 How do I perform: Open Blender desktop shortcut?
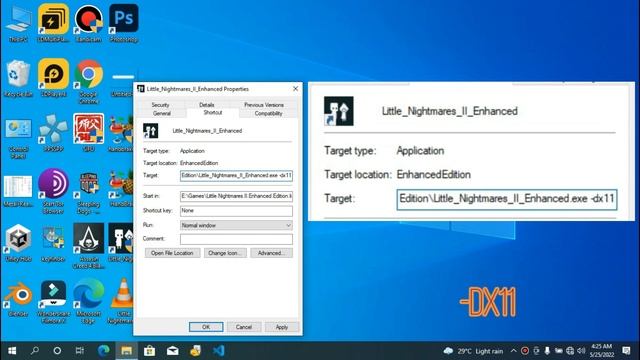click(x=18, y=299)
